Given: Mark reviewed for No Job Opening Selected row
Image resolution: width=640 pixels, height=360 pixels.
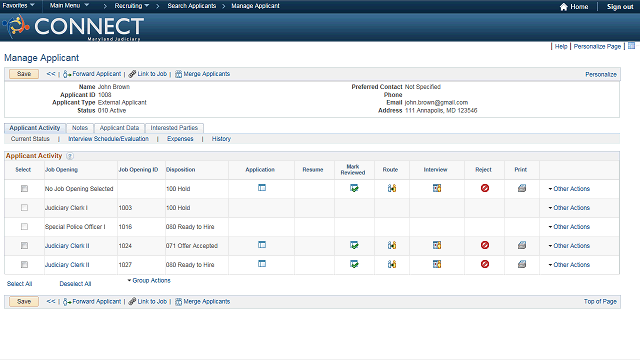Looking at the screenshot, I should tap(354, 188).
